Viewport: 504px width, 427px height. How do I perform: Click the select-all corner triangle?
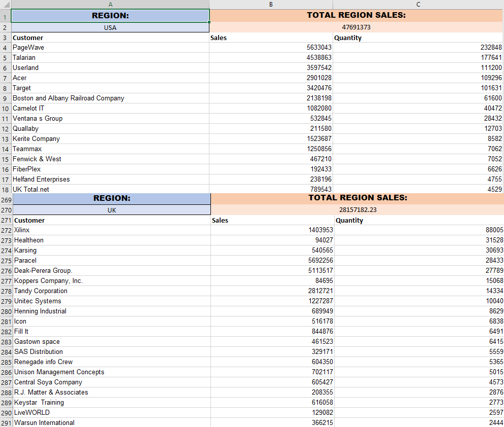(6, 4)
